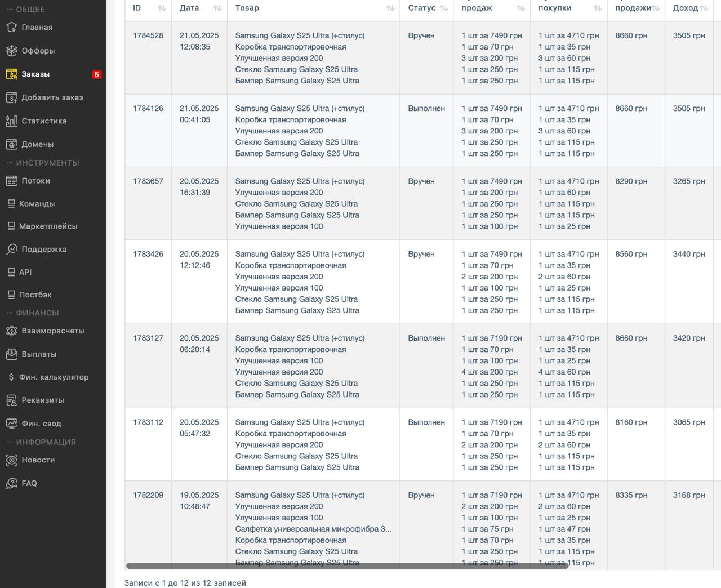This screenshot has width=721, height=588.
Task: Open the Главная menu item
Action: tap(37, 27)
